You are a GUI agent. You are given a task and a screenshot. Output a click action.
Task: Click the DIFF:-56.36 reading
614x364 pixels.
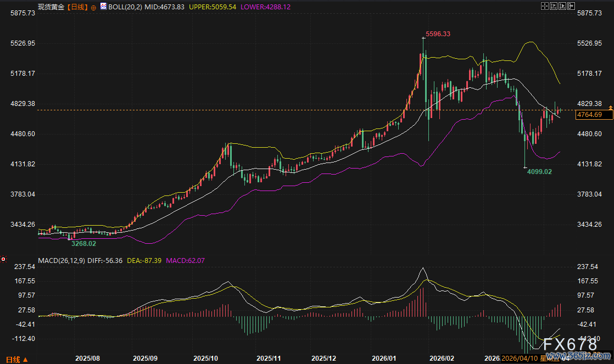105,260
